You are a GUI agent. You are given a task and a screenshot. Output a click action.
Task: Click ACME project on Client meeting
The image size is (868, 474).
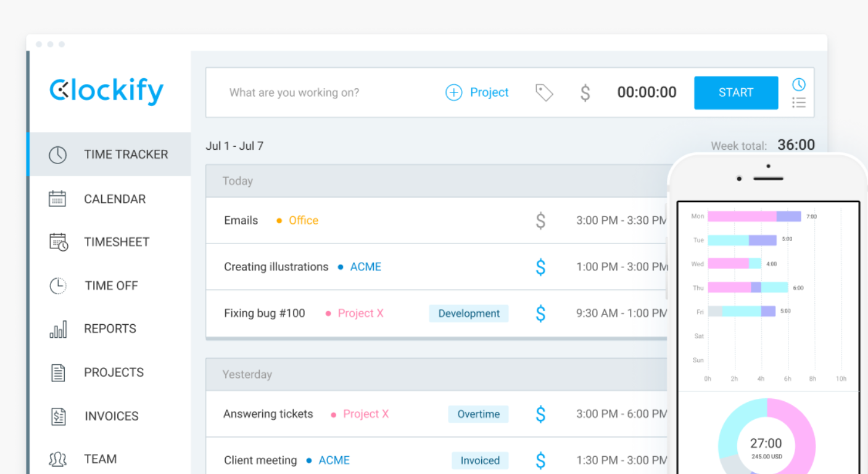click(334, 460)
